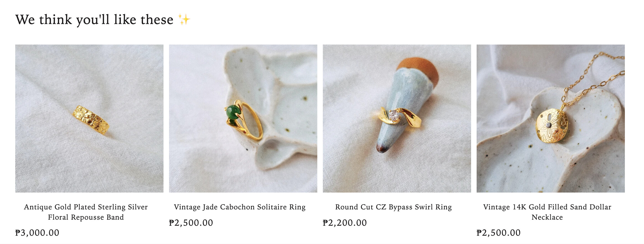644x244 pixels.
Task: Click the gold sand dollar pendant
Action: pyautogui.click(x=552, y=126)
